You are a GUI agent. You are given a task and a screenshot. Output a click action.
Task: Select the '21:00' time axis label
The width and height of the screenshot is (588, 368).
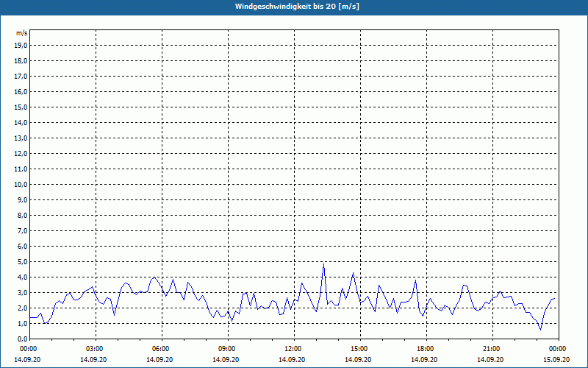tap(492, 349)
